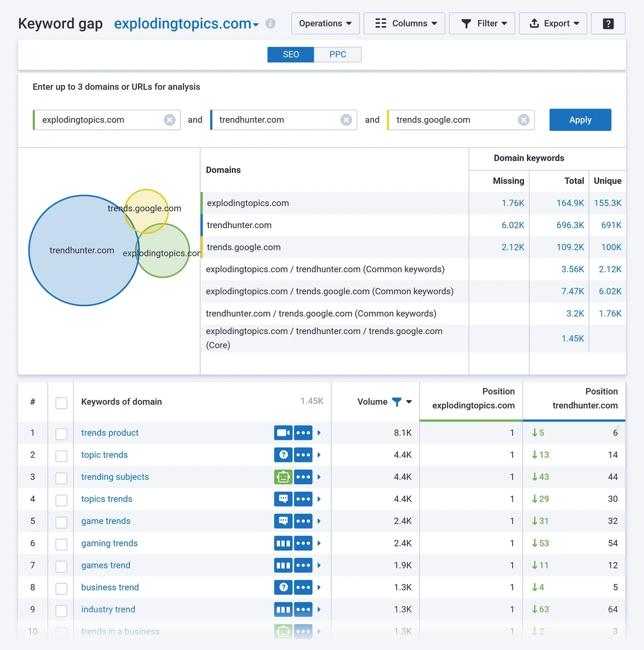Click the Volume sort dropdown arrow
Image resolution: width=644 pixels, height=650 pixels.
(x=409, y=402)
